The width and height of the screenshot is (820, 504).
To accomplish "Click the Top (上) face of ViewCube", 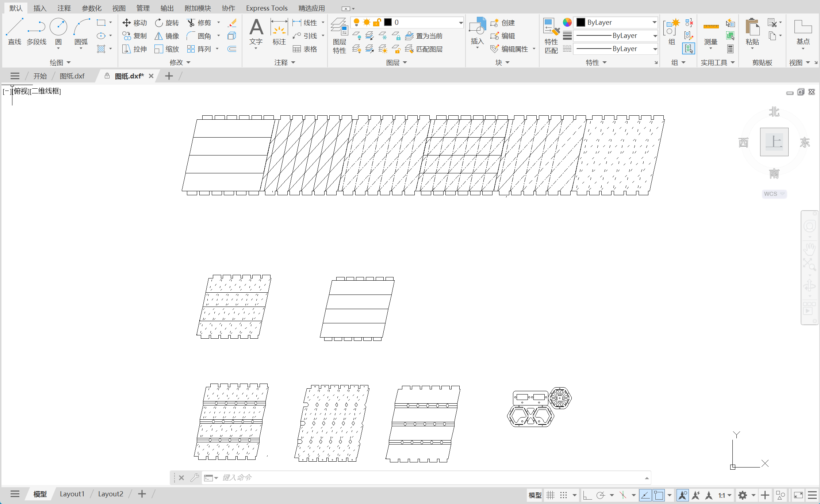I will 774,142.
